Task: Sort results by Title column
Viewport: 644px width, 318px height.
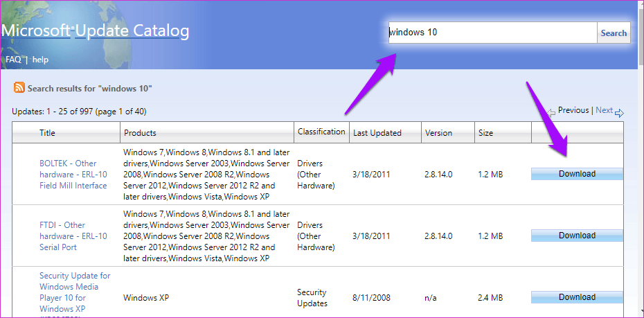Action: click(47, 133)
